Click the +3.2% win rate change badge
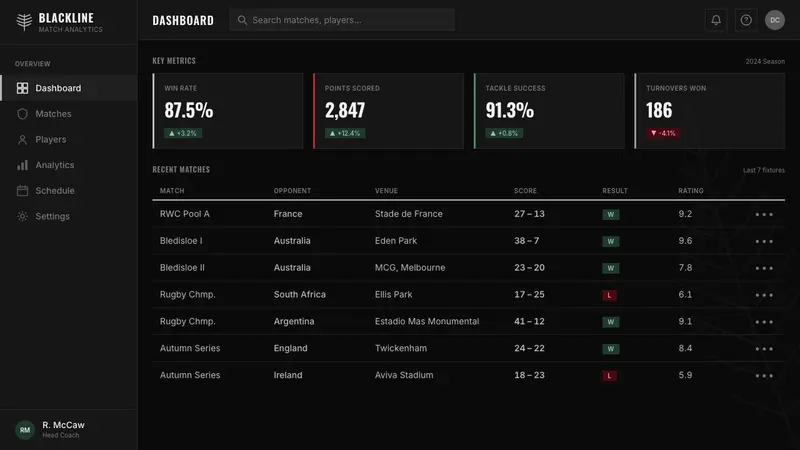800x450 pixels. click(183, 133)
